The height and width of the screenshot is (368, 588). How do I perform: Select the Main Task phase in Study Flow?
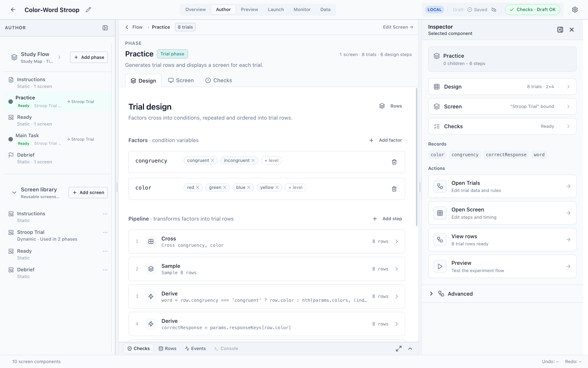tap(57, 139)
